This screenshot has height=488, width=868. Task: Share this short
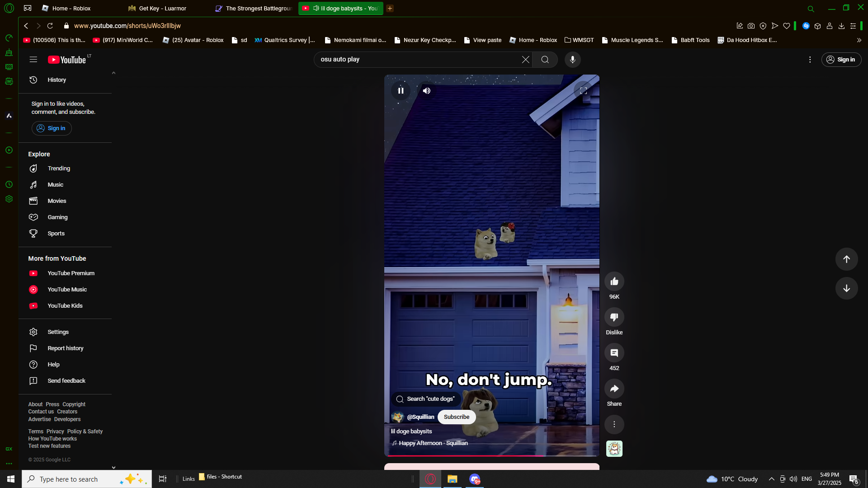pyautogui.click(x=614, y=389)
